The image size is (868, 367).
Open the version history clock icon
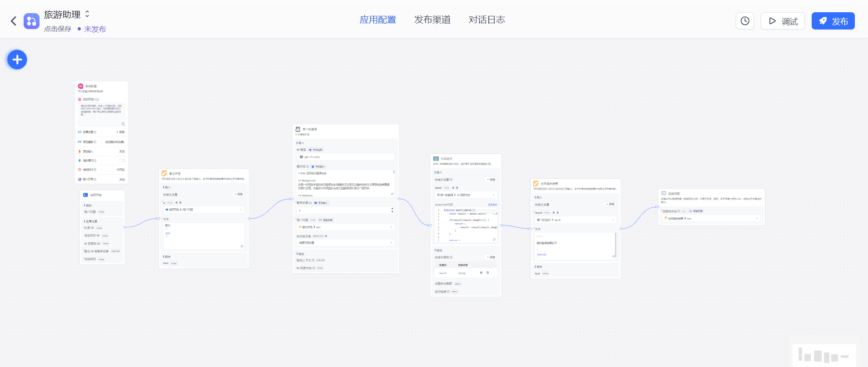pyautogui.click(x=745, y=21)
